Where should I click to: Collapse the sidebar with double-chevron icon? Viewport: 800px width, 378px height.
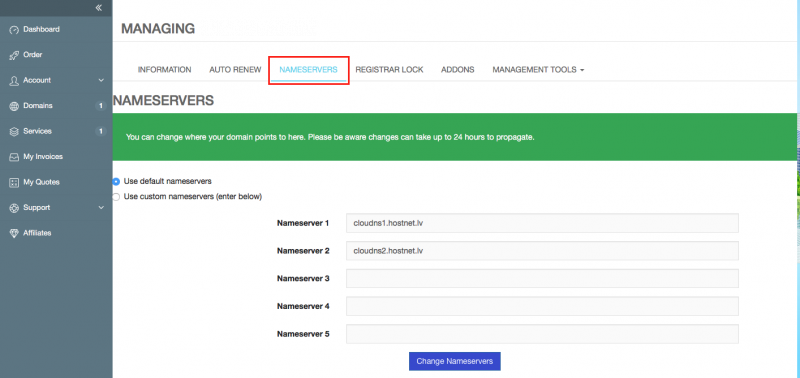point(98,8)
